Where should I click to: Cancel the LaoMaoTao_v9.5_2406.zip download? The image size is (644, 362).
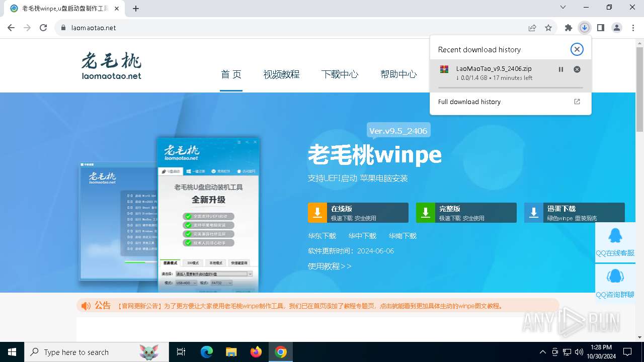click(577, 69)
